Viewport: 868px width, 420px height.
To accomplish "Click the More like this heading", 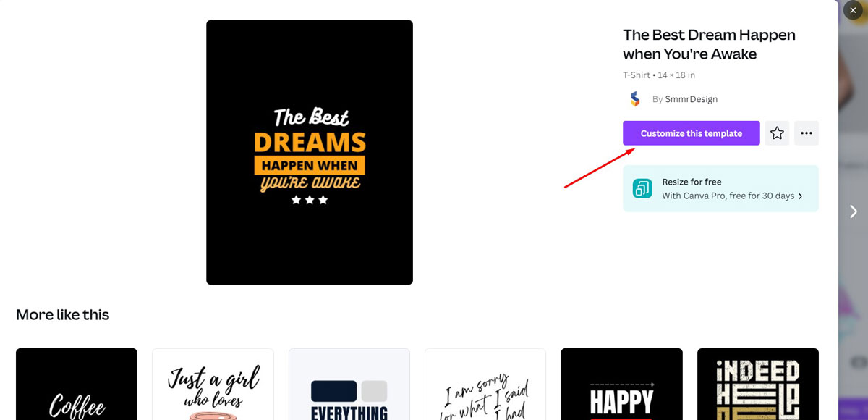I will point(63,314).
